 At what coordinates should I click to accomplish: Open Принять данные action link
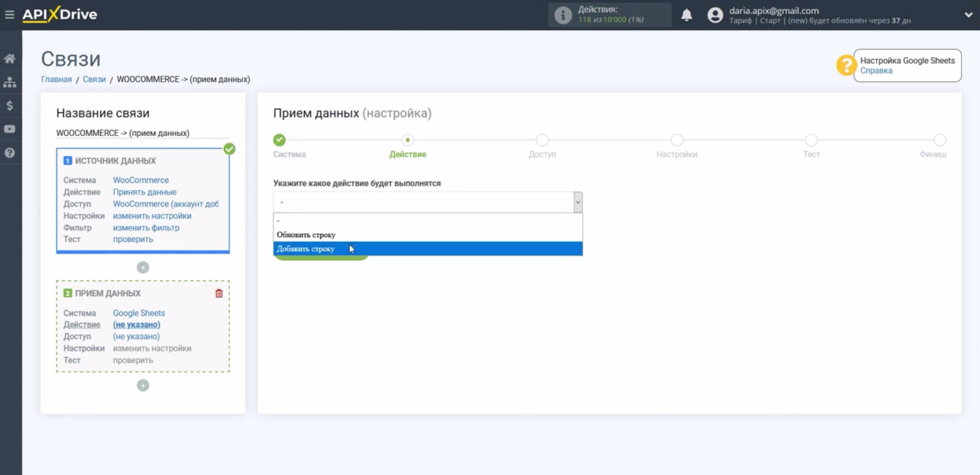(145, 192)
